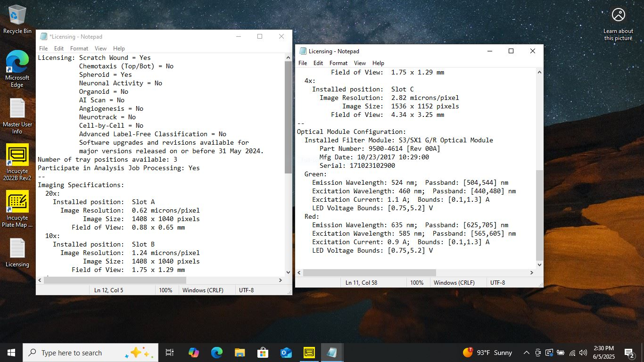This screenshot has height=362, width=644.
Task: Open View menu in right Licensing Notepad
Action: pos(360,63)
